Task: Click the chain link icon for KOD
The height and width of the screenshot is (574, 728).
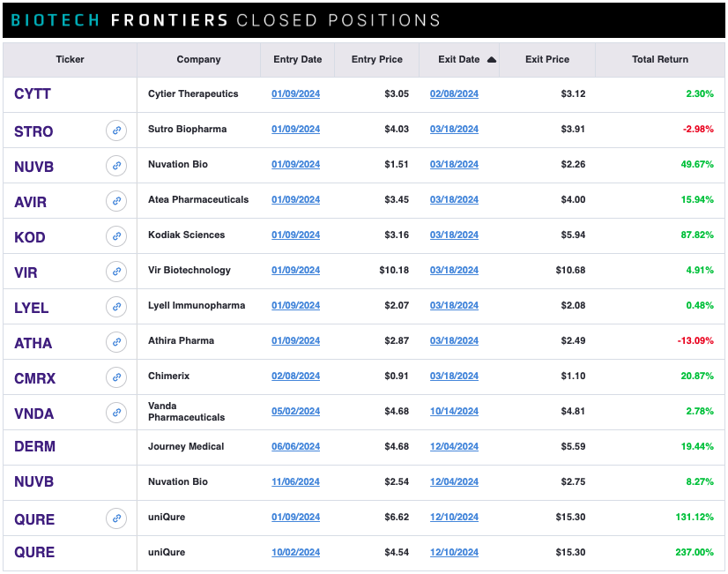Action: pos(116,236)
